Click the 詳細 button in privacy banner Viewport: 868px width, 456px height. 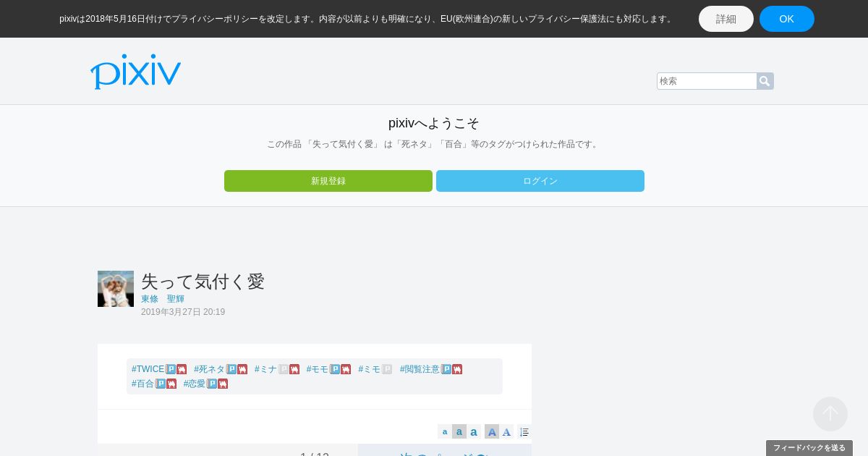[x=726, y=19]
